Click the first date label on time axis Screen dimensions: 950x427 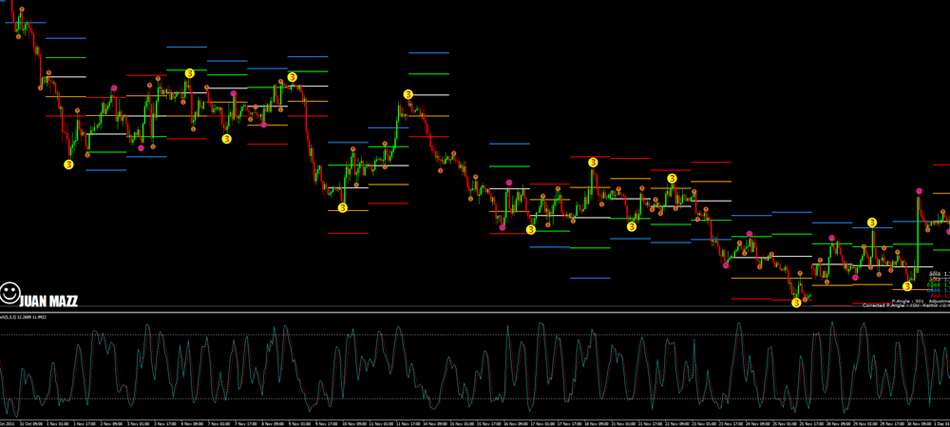click(x=12, y=423)
